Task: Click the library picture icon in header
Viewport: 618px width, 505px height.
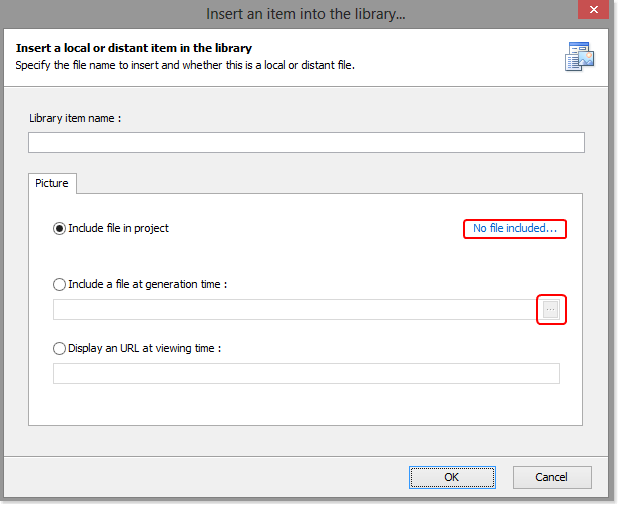Action: (579, 57)
